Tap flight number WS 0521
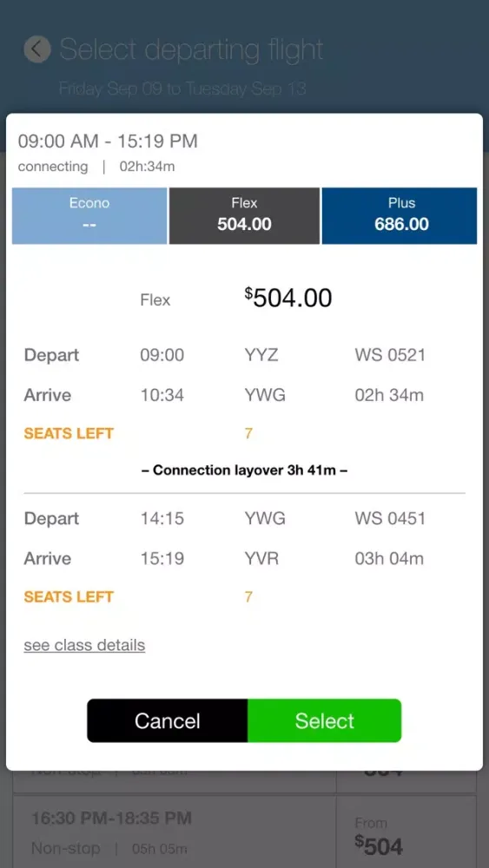Image resolution: width=489 pixels, height=868 pixels. [x=390, y=355]
